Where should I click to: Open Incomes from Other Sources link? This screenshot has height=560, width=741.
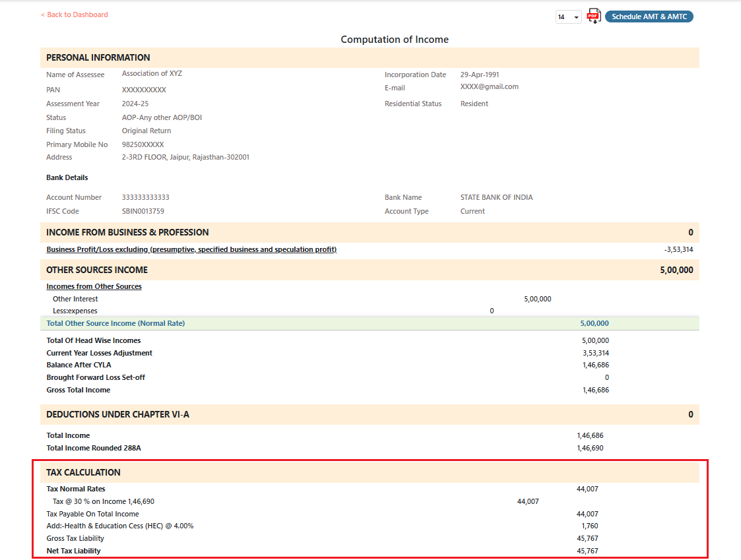[94, 286]
